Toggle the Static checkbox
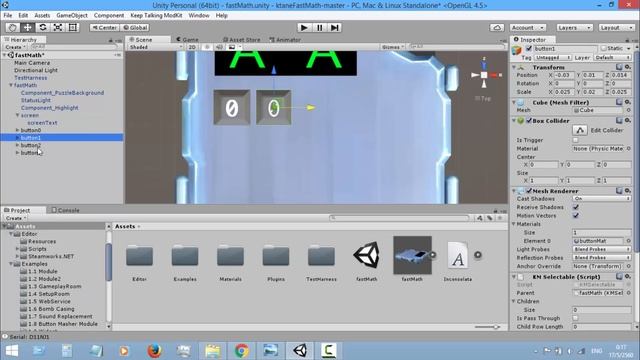This screenshot has width=640, height=360. click(604, 48)
